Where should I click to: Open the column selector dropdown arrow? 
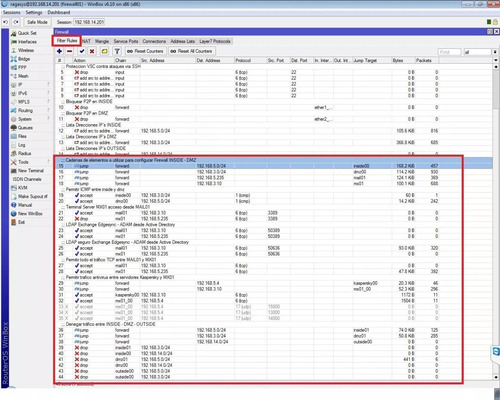[x=496, y=60]
